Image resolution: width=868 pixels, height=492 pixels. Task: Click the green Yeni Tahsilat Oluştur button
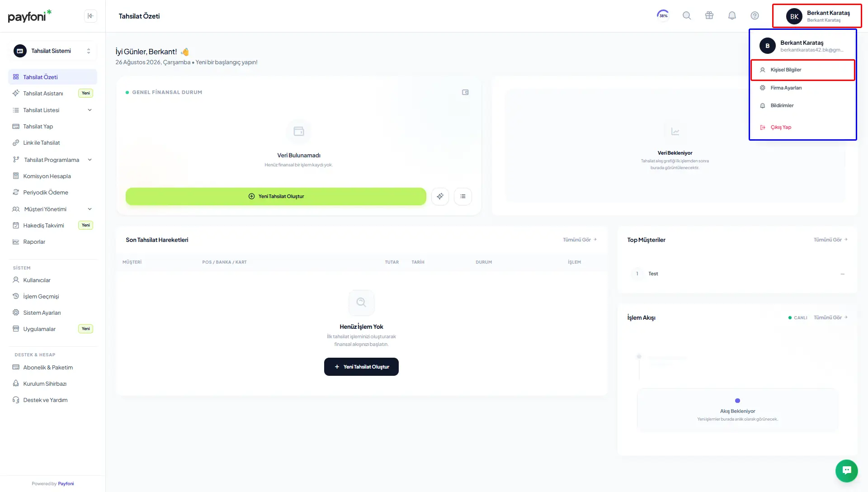276,196
